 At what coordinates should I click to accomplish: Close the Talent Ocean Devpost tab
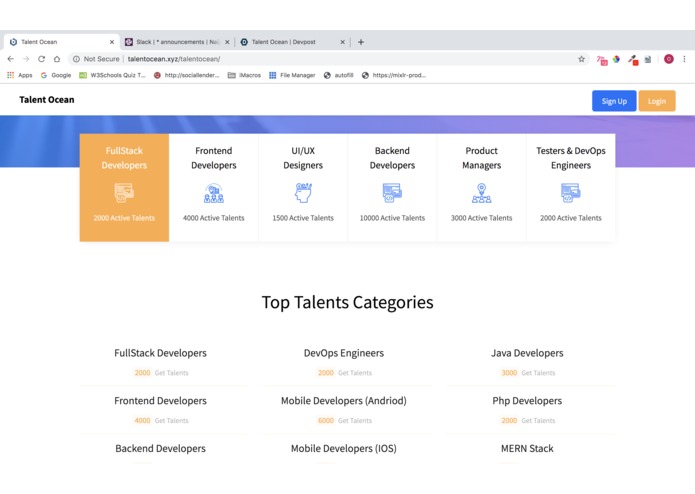(x=342, y=42)
